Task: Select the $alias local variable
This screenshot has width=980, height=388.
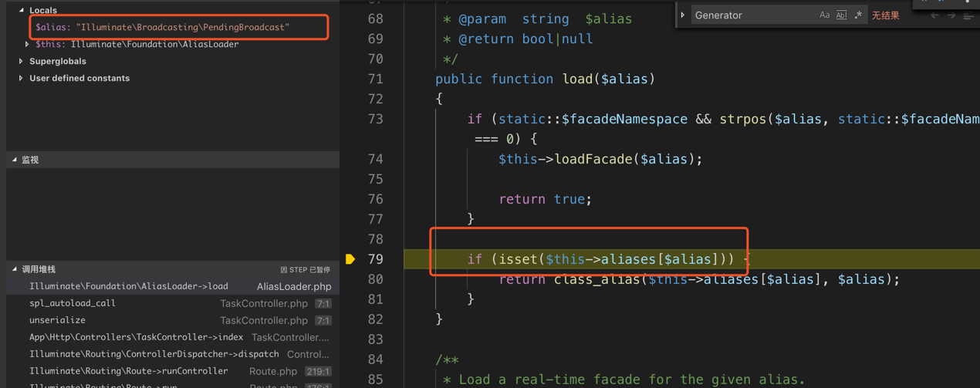Action: pyautogui.click(x=162, y=27)
